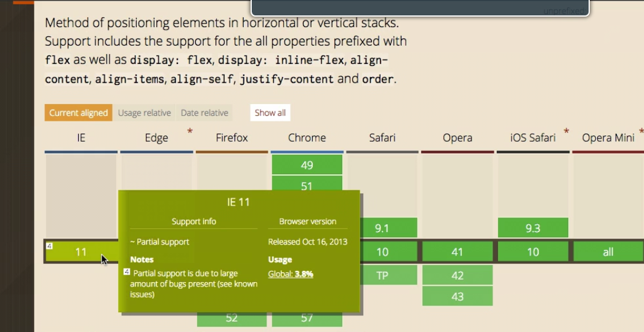
Task: Switch to Usage relative view
Action: [x=144, y=113]
